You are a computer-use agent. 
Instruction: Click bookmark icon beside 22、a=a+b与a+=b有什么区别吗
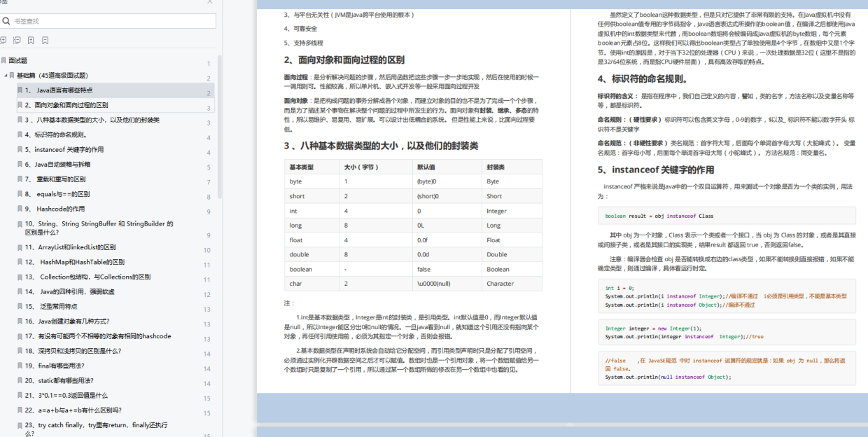[x=20, y=410]
